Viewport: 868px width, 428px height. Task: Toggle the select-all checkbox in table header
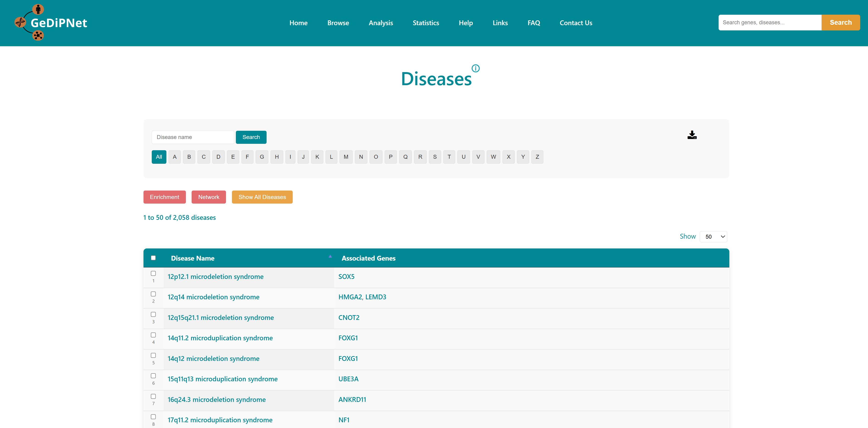pos(153,258)
